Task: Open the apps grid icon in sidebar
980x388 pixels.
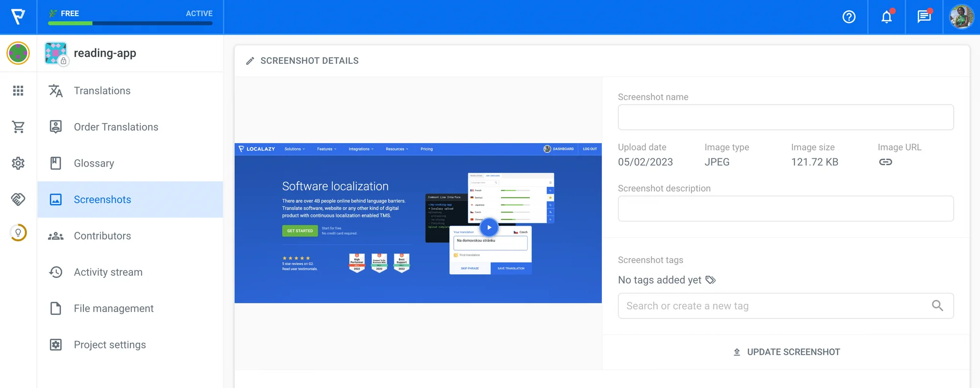Action: pyautogui.click(x=18, y=91)
